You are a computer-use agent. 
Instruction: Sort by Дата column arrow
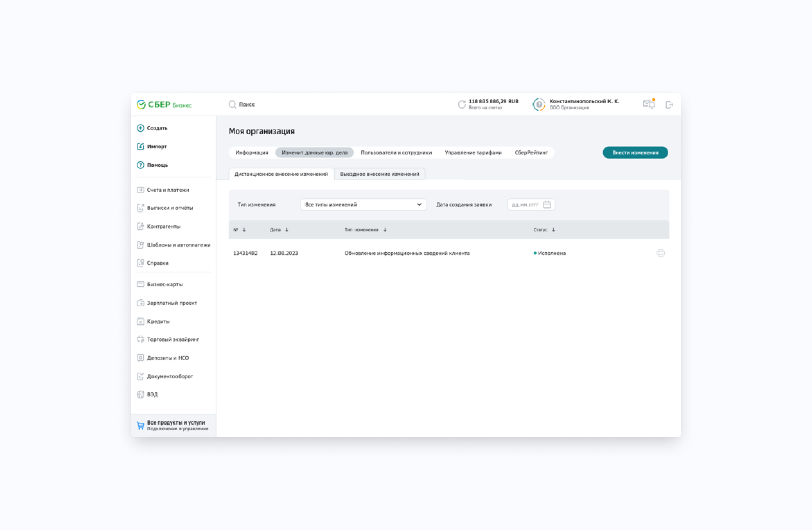click(x=287, y=230)
